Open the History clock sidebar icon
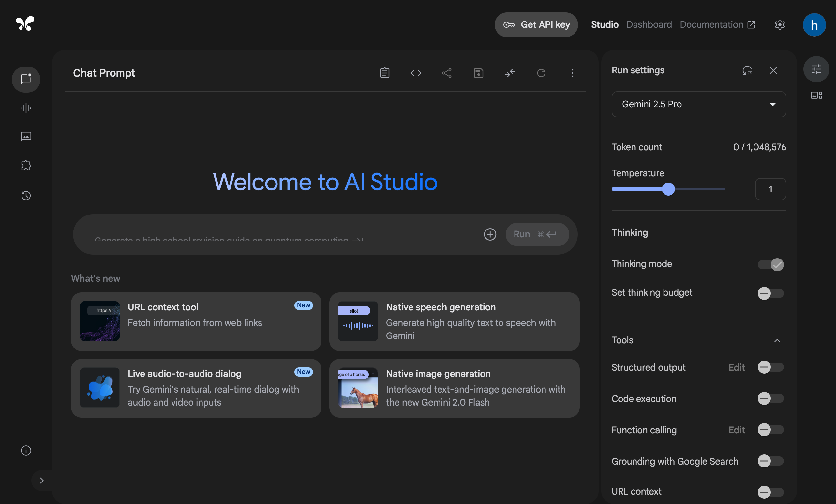Image resolution: width=836 pixels, height=504 pixels. click(x=26, y=195)
